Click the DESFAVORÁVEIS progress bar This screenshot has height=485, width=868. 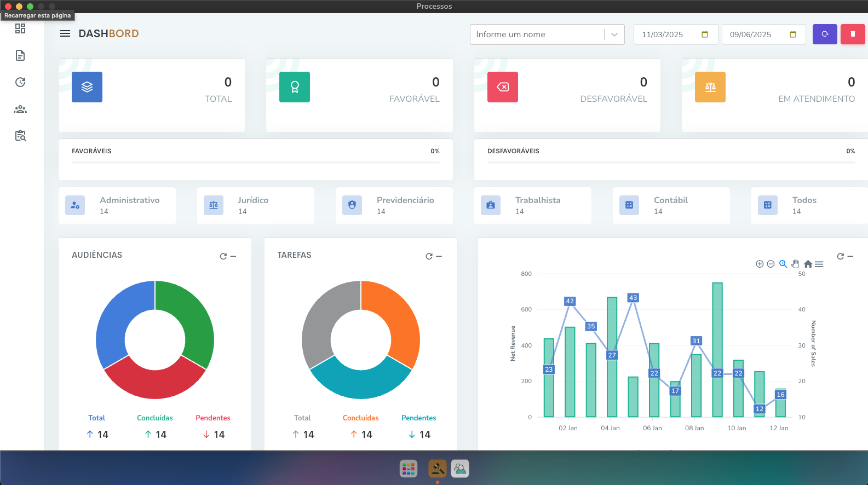coord(671,162)
